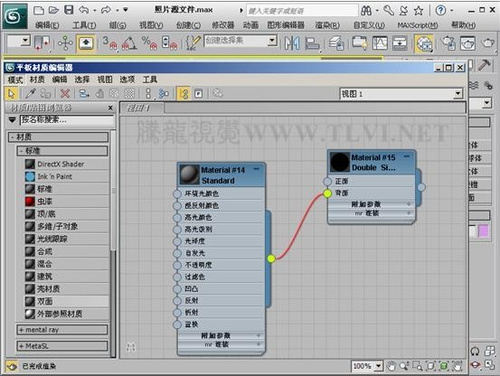
Task: Open help with the question mark icon
Action: pyautogui.click(x=440, y=11)
